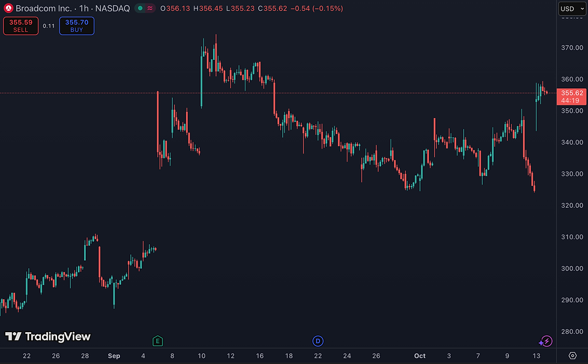Click the 13 date label
The image size is (588, 364).
(x=536, y=356)
